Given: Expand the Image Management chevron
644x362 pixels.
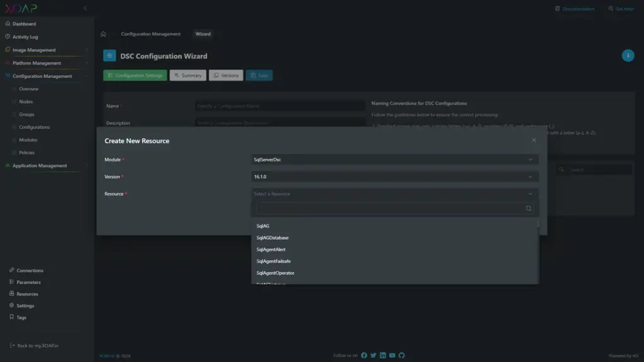Looking at the screenshot, I should pos(86,50).
